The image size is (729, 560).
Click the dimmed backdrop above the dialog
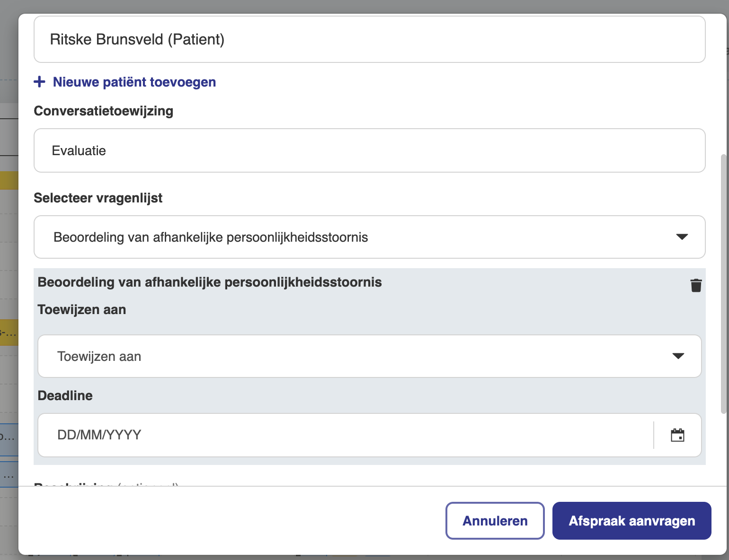(364, 6)
